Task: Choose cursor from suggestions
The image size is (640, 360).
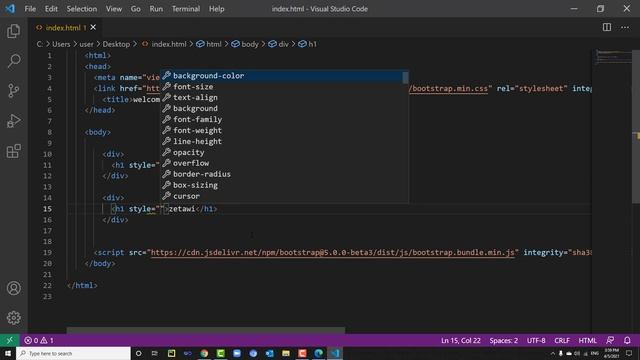Action: coord(284,196)
